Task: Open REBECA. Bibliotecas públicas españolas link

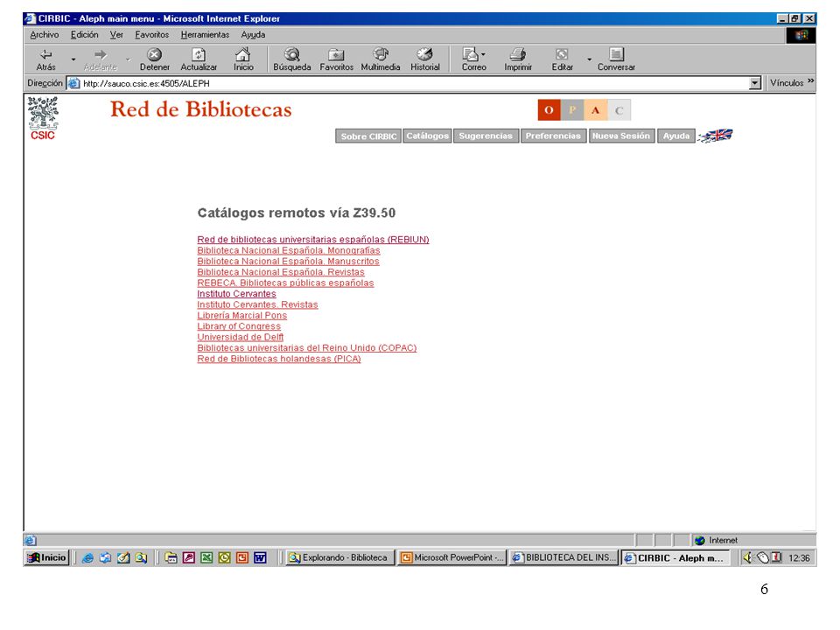Action: (x=285, y=283)
